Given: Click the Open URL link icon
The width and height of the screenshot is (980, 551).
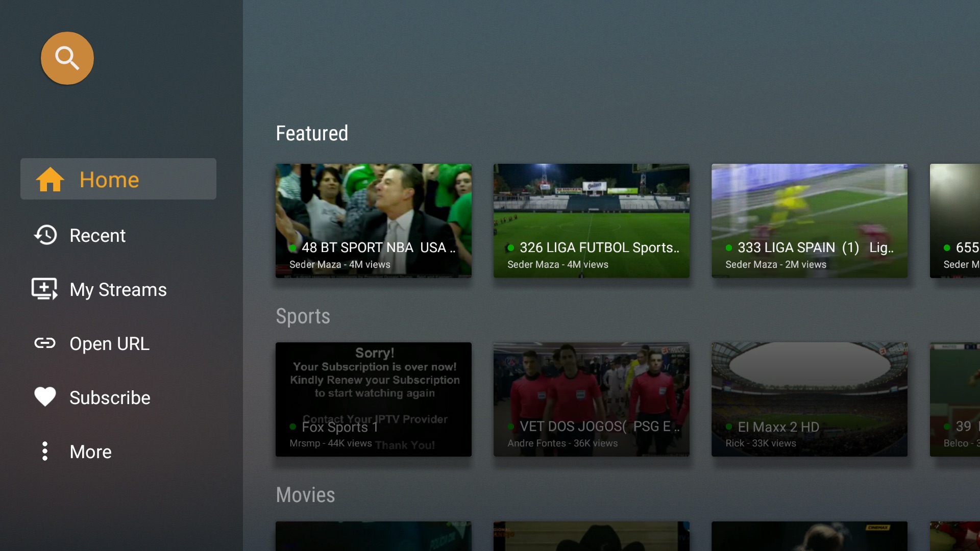Looking at the screenshot, I should [45, 343].
